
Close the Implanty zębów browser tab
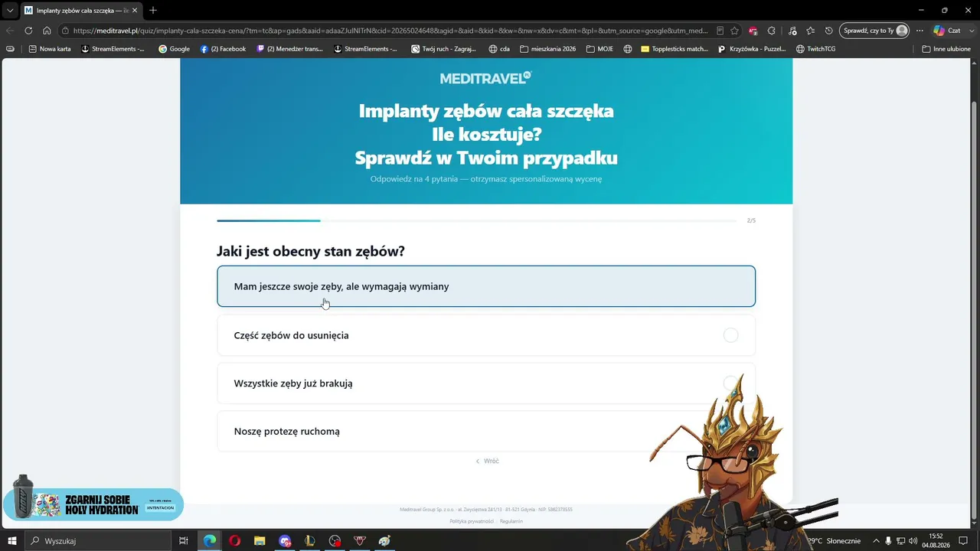135,11
